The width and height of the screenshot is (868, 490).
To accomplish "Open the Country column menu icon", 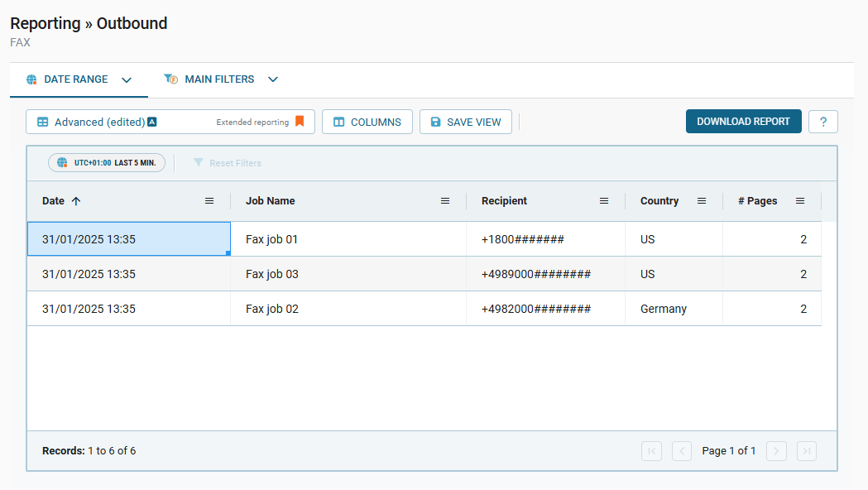I will (x=702, y=200).
